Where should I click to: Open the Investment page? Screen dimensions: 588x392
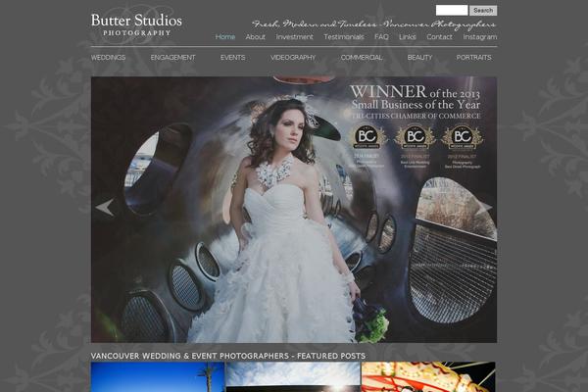(294, 37)
